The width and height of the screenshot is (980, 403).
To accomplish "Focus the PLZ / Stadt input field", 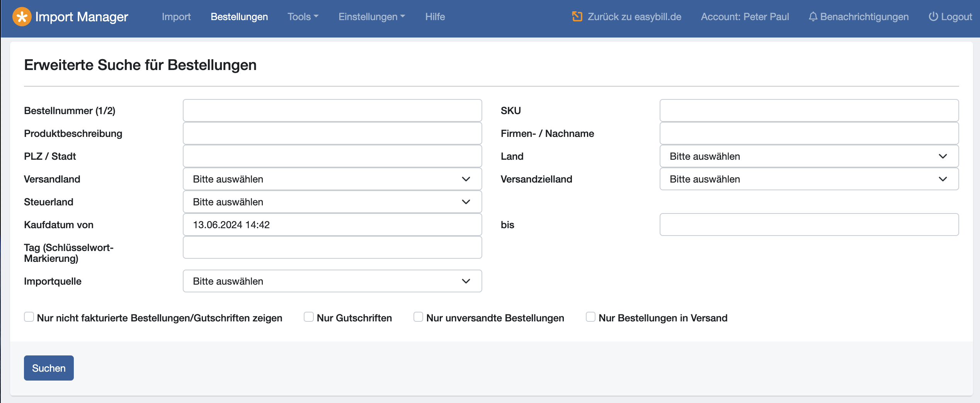I will tap(332, 156).
